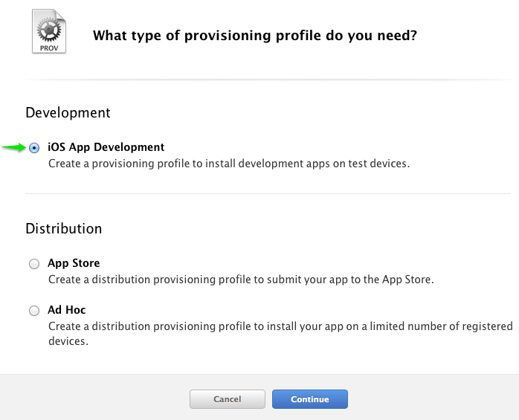Select the iOS App Development radio button
This screenshot has width=519, height=420.
pyautogui.click(x=34, y=148)
